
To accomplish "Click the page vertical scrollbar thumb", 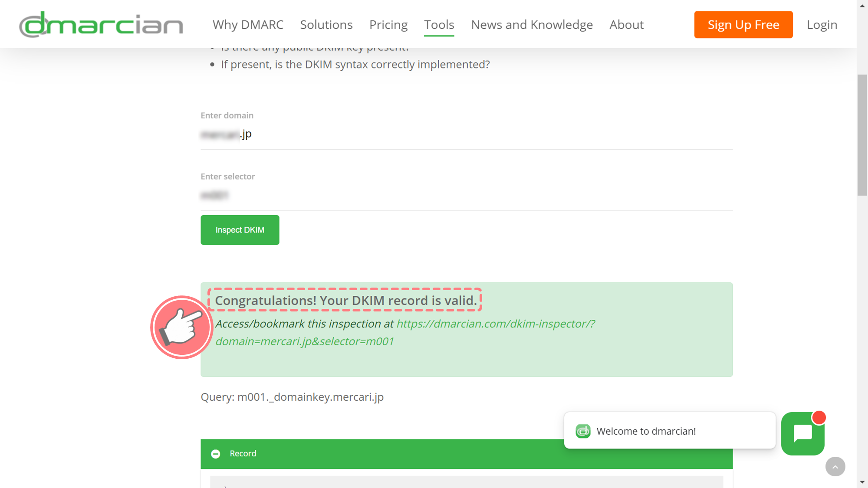I will [862, 135].
